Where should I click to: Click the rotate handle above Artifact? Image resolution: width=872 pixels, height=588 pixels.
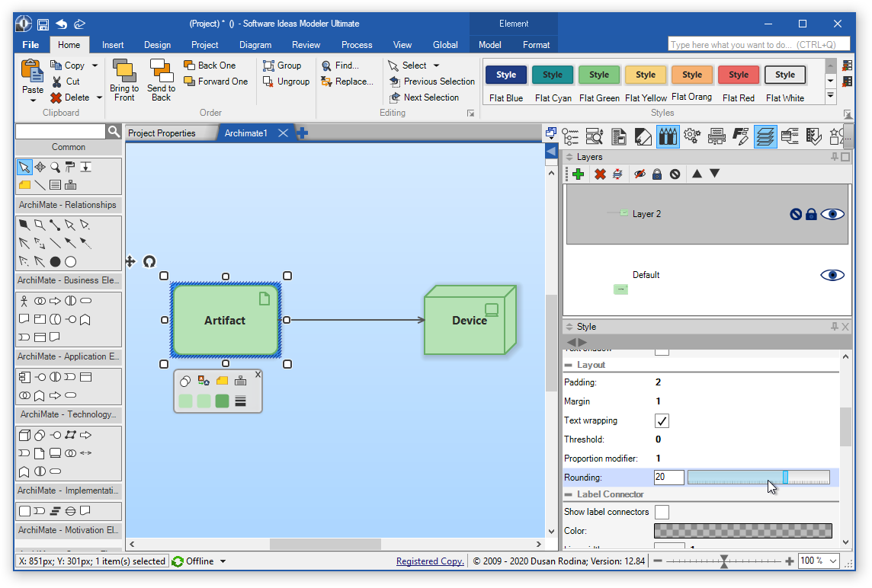tap(149, 261)
